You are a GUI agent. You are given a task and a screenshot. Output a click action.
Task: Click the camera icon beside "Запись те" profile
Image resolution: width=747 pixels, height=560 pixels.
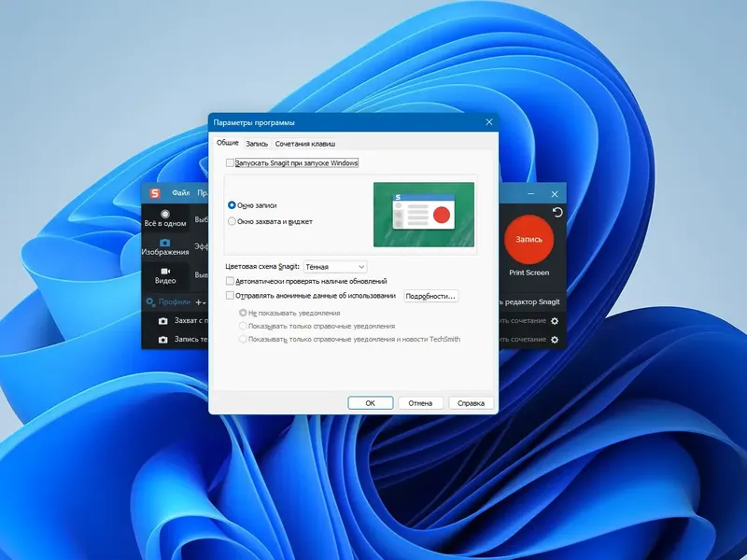[x=163, y=340]
